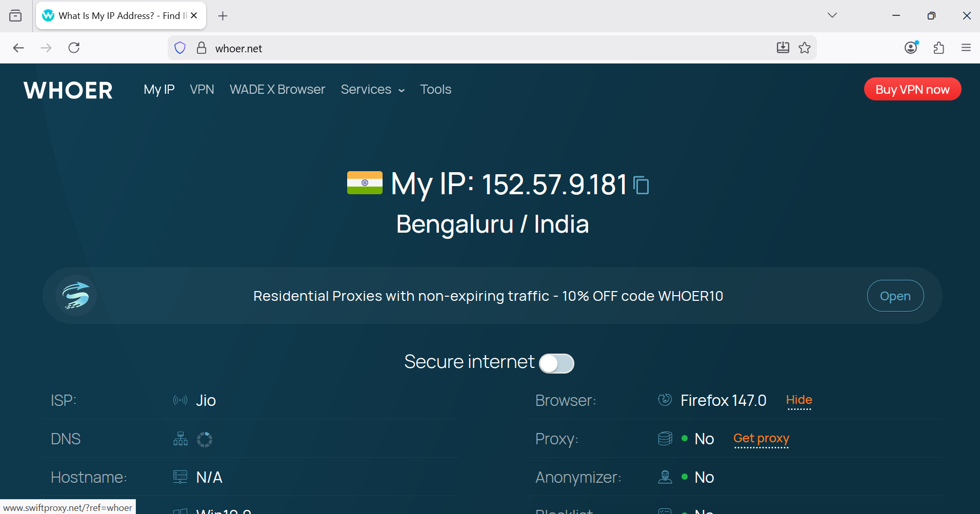Go to the Tools menu item

tap(435, 90)
